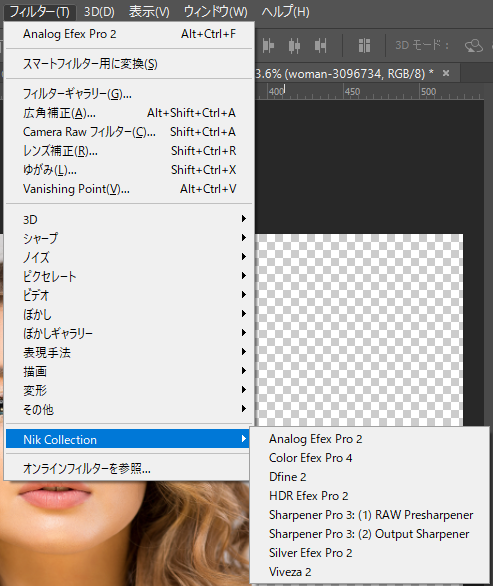Viewport: 493px width, 586px height.
Task: Choose Sharpener Pro 3: (2) Output Sharpener
Action: pos(369,534)
